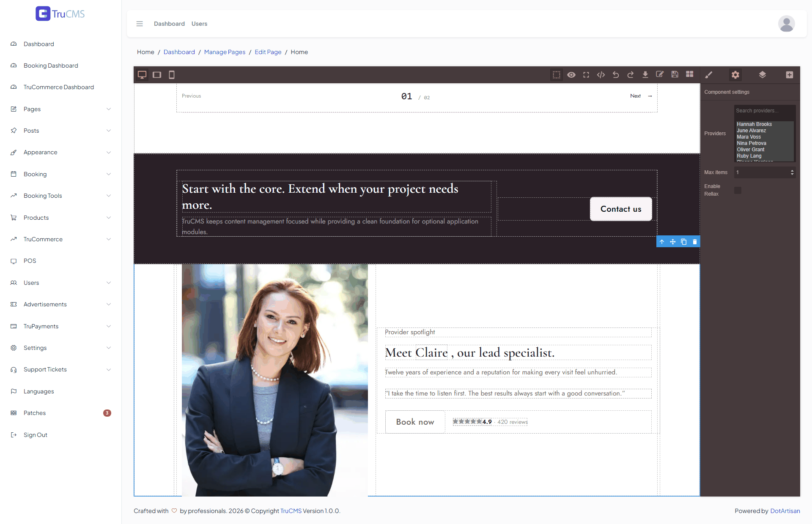Select Hannah Brooks in providers list
The width and height of the screenshot is (812, 524).
pos(765,124)
